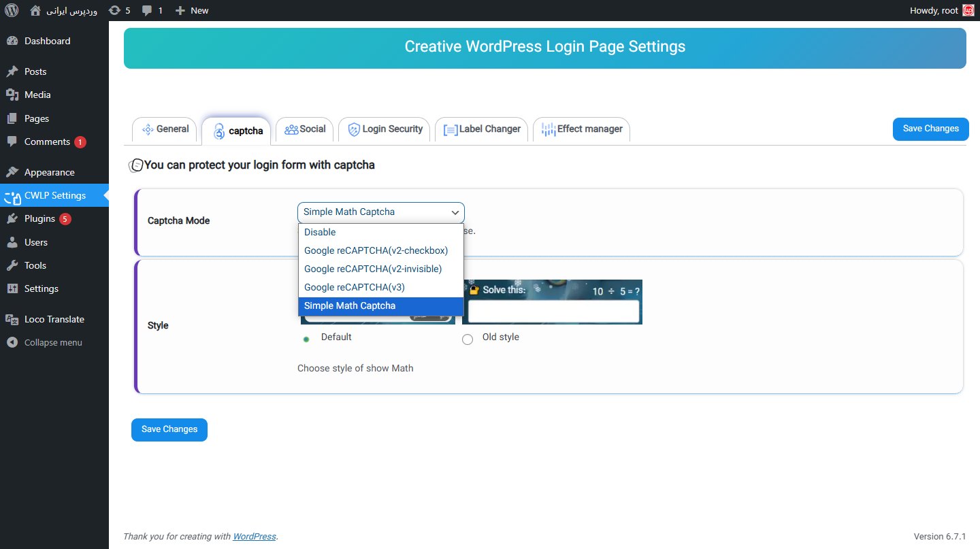The width and height of the screenshot is (980, 549).
Task: Switch to the Login Security tab
Action: pyautogui.click(x=384, y=129)
